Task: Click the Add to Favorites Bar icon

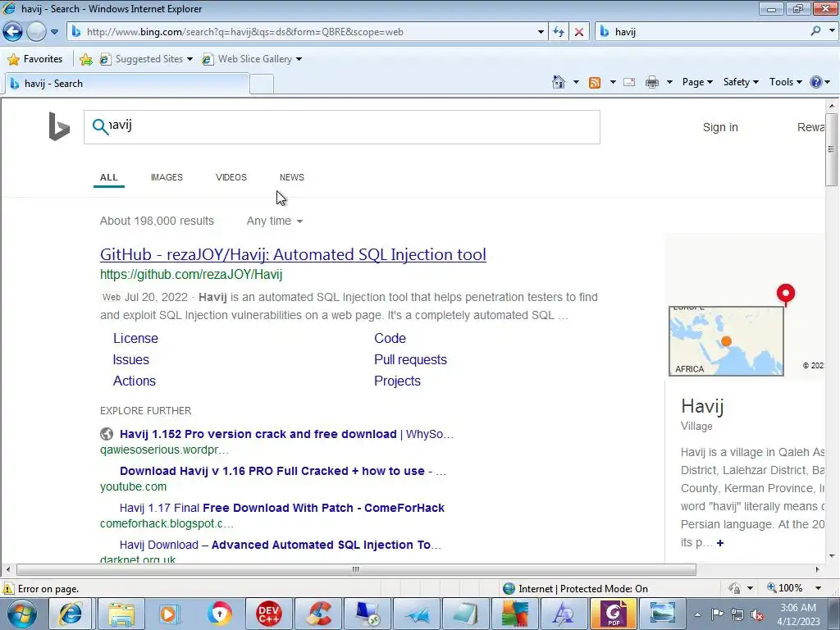Action: (85, 59)
